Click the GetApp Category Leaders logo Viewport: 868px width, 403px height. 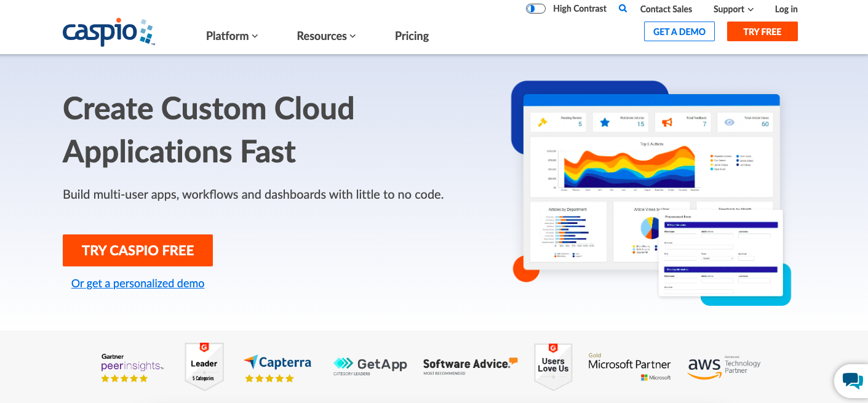[370, 366]
